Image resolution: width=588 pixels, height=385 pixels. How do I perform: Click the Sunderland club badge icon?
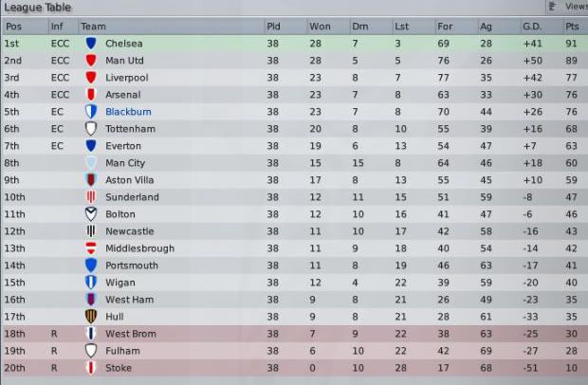91,197
